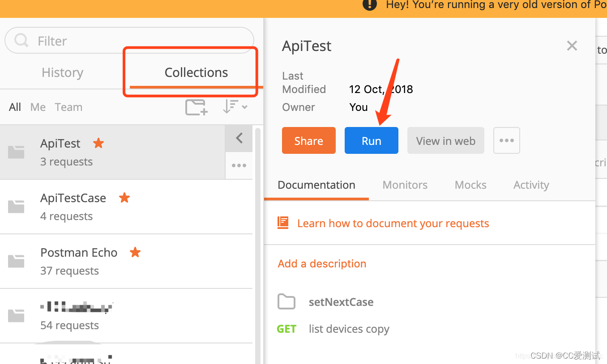Open the Monitors tab
This screenshot has height=364, width=607.
[x=405, y=185]
